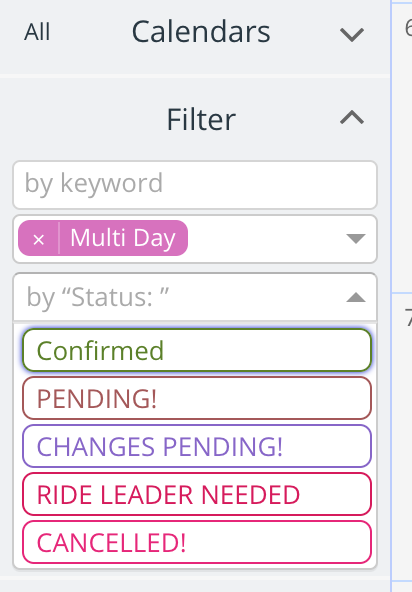412x592 pixels.
Task: Click the Multi Day tag label
Action: click(x=123, y=238)
